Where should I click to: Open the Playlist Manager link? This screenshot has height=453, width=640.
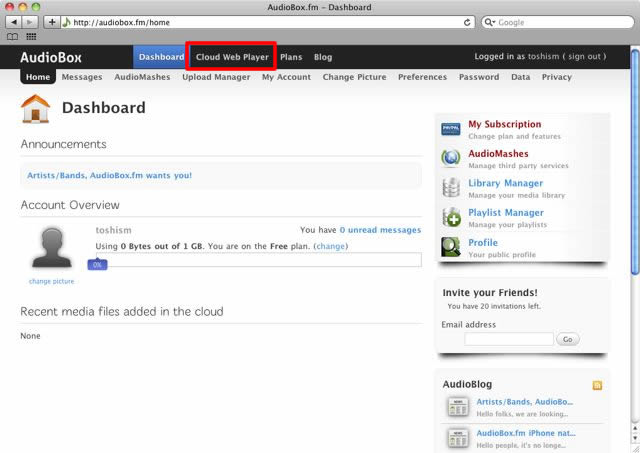pos(506,213)
